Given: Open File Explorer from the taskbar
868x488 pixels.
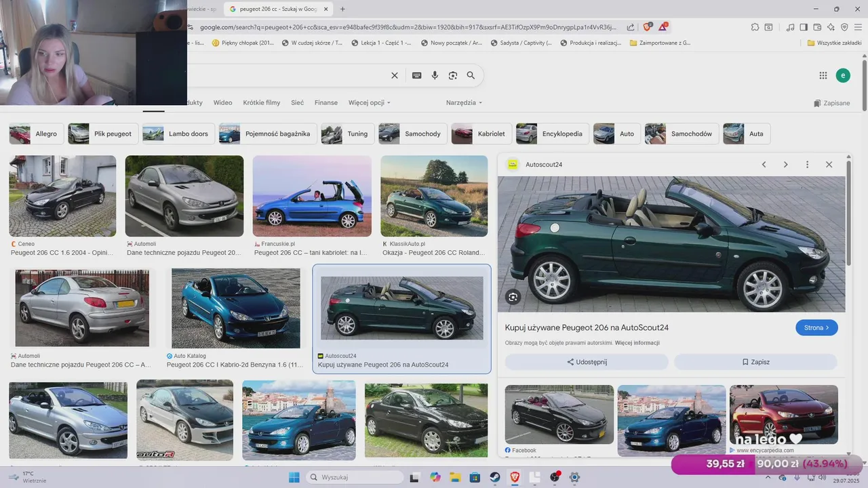Looking at the screenshot, I should click(455, 477).
